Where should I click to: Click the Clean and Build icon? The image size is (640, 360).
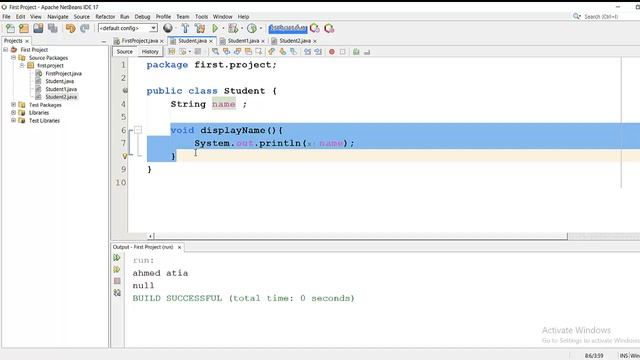(x=200, y=28)
